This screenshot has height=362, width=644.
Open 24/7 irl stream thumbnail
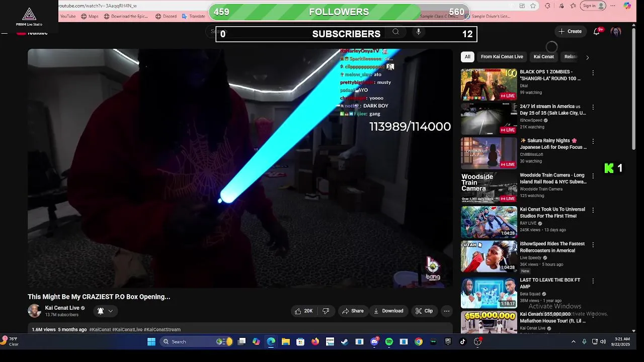(489, 119)
